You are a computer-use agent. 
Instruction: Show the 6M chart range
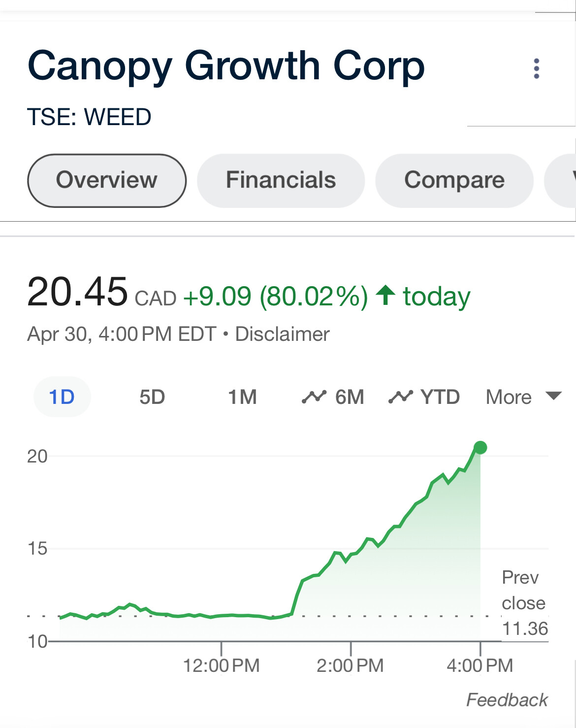tap(350, 397)
